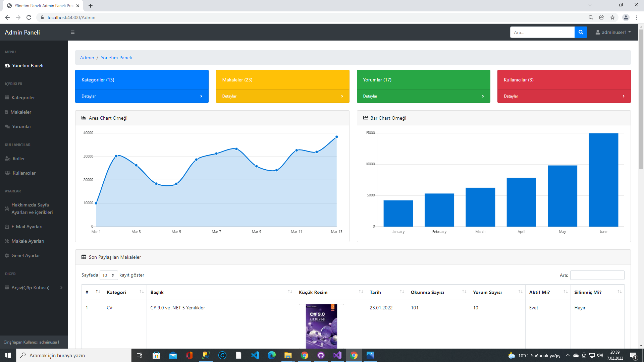The image size is (644, 362).
Task: Go back with browser back arrow
Action: [7, 17]
